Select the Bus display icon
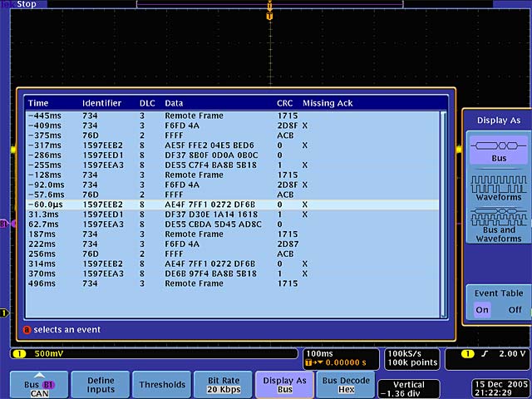 pos(499,150)
